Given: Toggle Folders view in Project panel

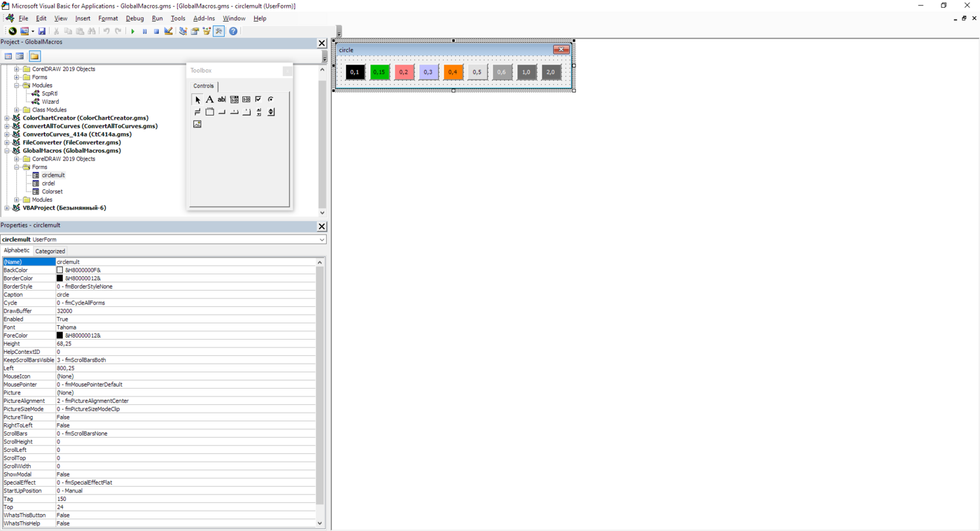Looking at the screenshot, I should pyautogui.click(x=35, y=56).
